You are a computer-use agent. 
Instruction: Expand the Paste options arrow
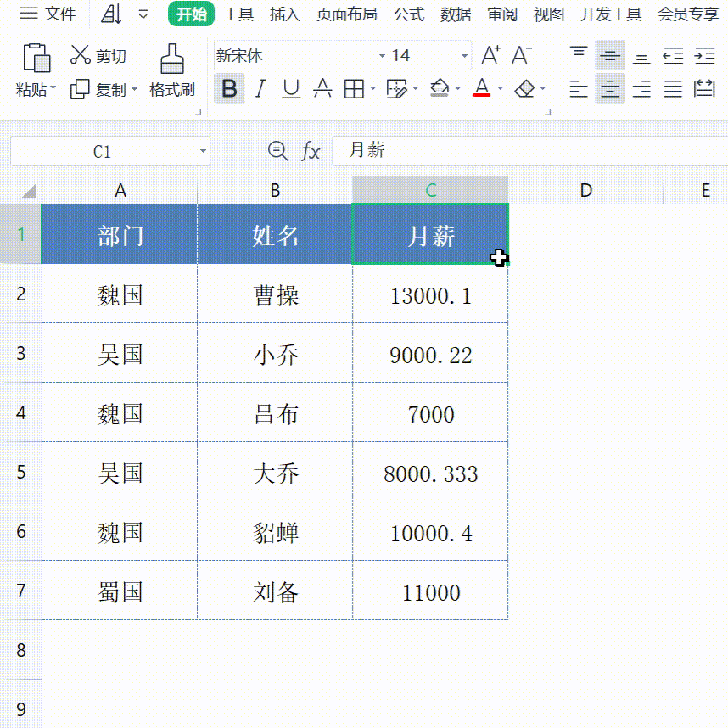tap(53, 87)
